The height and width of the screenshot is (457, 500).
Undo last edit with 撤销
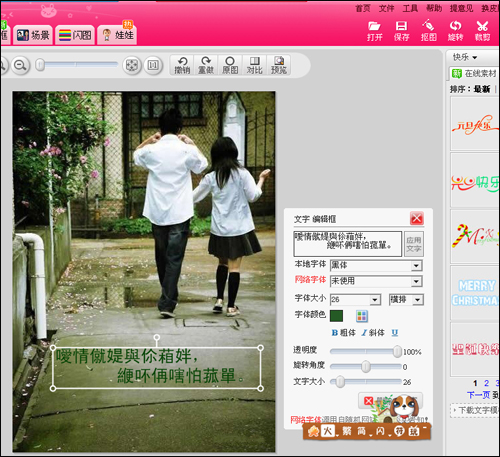click(x=182, y=65)
